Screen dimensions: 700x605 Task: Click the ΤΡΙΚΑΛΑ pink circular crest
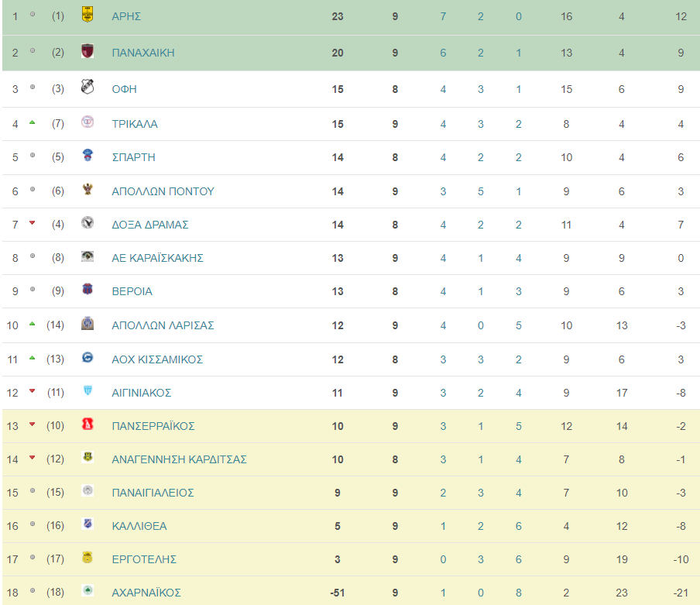tap(87, 122)
